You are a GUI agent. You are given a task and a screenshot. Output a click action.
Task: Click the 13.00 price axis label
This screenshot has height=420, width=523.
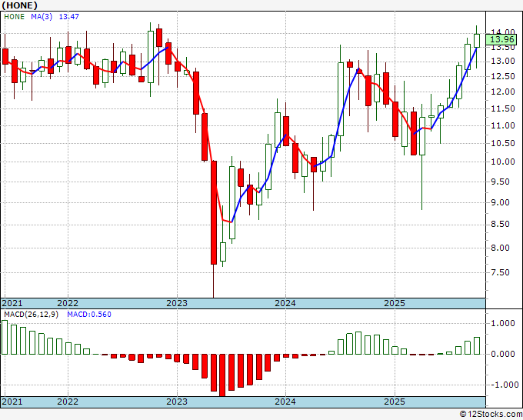pyautogui.click(x=503, y=62)
